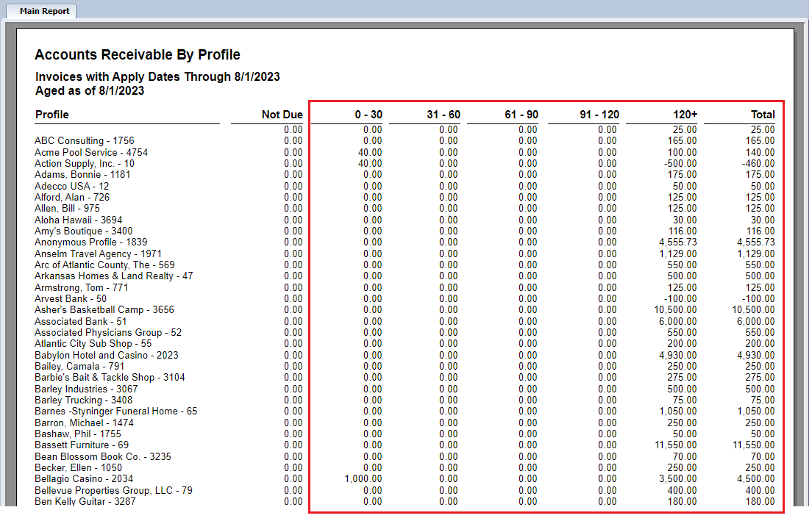Click Babylon Hotel's 4,930.00 total
The width and height of the screenshot is (812, 521).
[x=756, y=356]
